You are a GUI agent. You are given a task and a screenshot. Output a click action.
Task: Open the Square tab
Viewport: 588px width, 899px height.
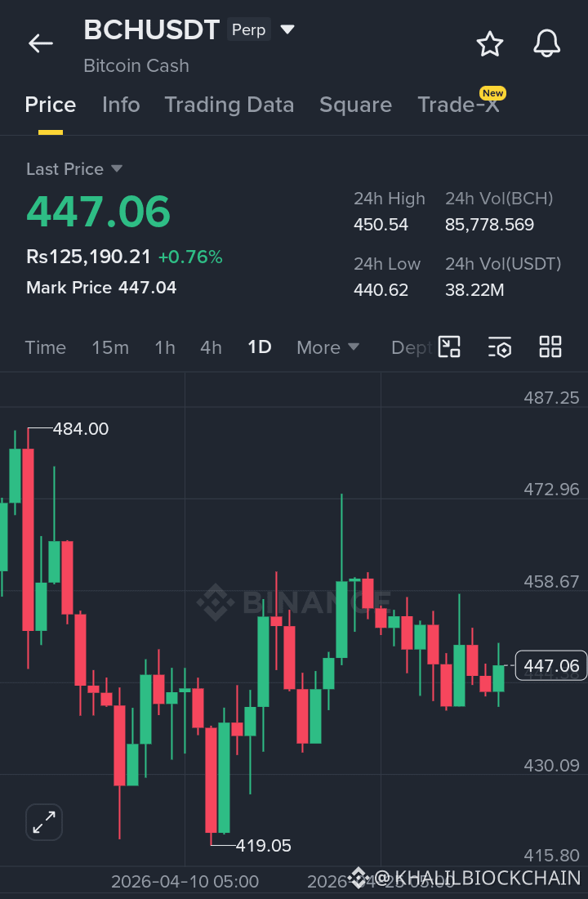coord(355,105)
